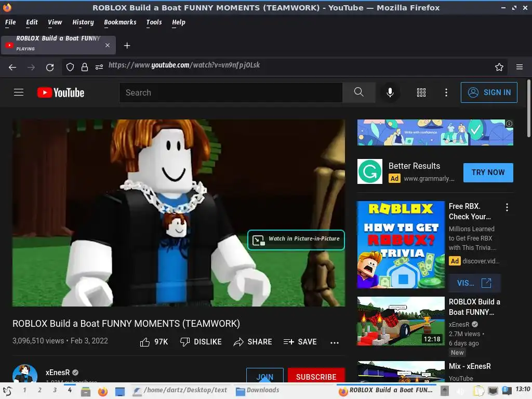
Task: Click the search magnifier button
Action: tap(358, 92)
